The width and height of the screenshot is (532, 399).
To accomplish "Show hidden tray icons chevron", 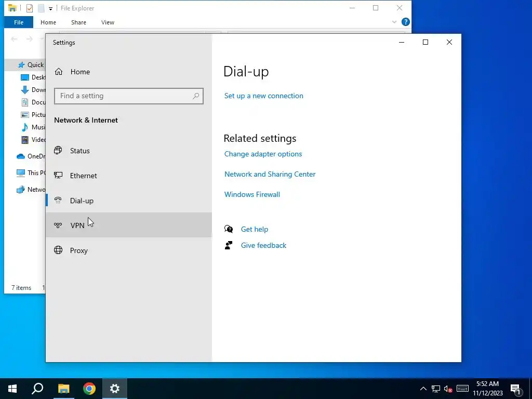I will pos(423,389).
